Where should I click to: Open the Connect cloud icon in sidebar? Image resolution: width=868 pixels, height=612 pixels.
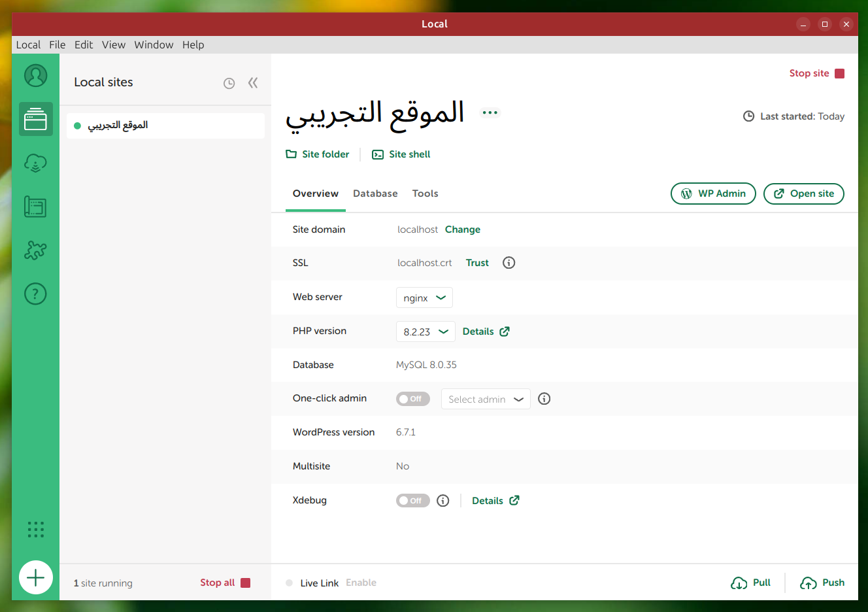pos(36,163)
